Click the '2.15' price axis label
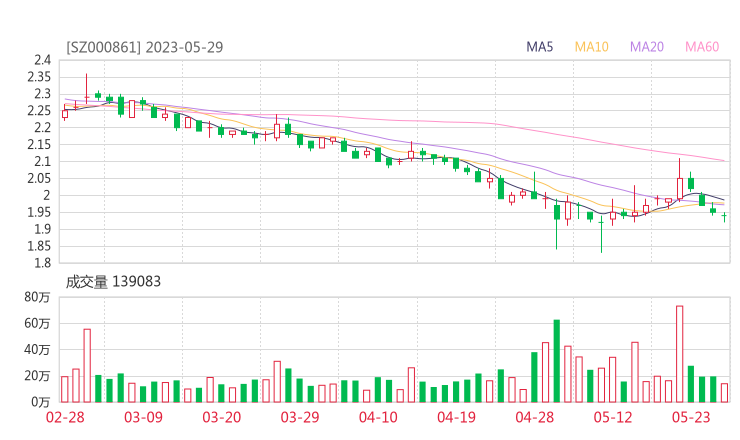 pyautogui.click(x=39, y=144)
